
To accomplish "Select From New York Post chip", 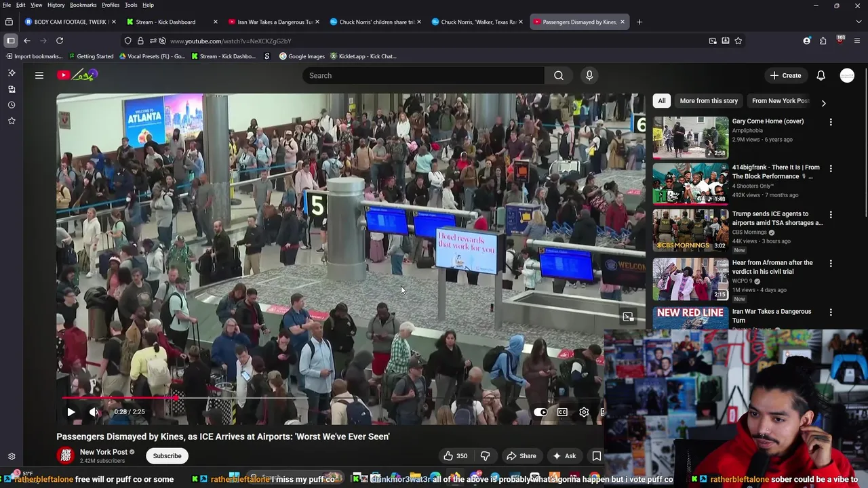I will 780,101.
